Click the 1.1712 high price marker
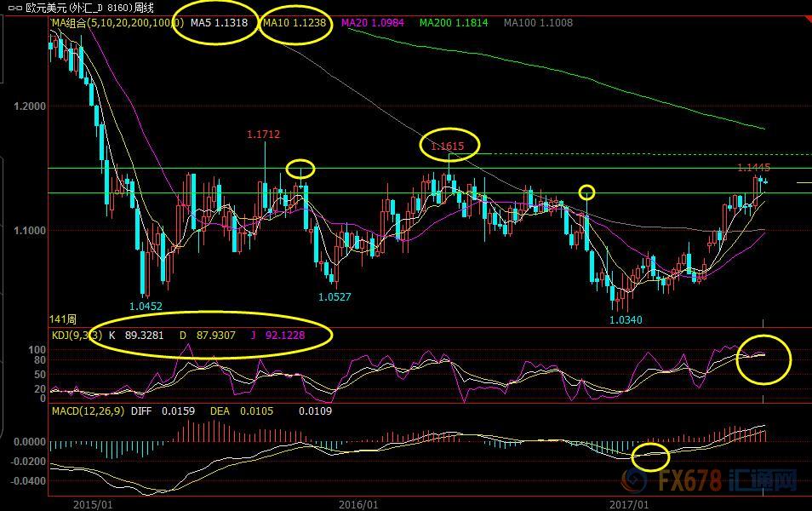 click(263, 135)
